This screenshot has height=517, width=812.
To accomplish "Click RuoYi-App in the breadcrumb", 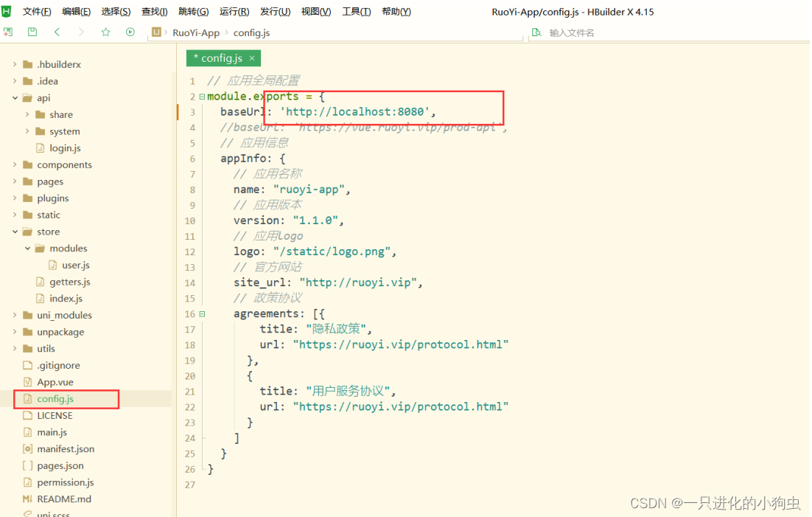I will point(196,32).
